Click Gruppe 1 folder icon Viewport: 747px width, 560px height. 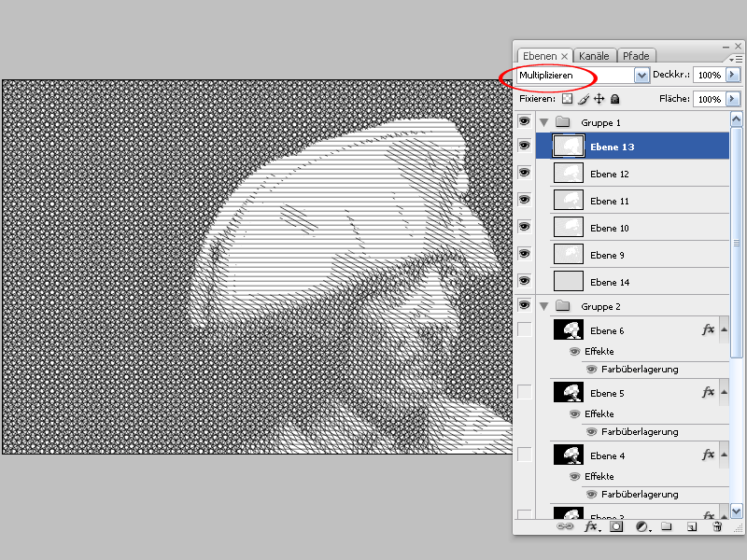[x=563, y=122]
